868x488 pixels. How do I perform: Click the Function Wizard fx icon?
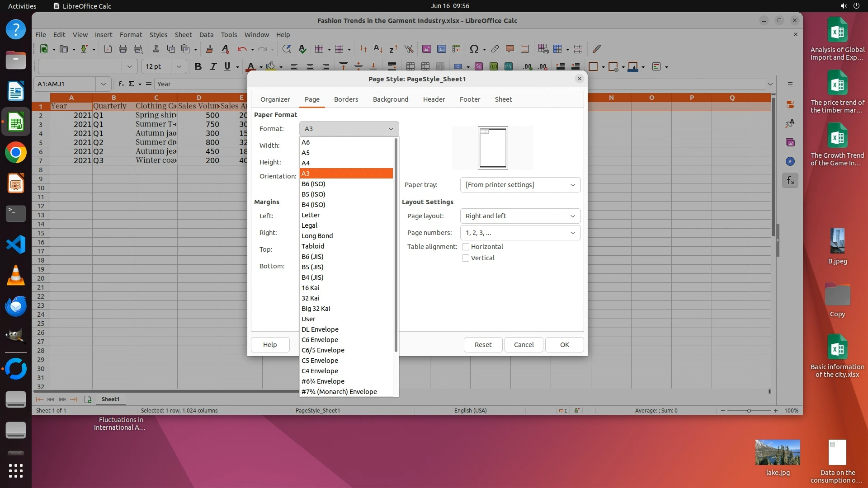coord(121,84)
